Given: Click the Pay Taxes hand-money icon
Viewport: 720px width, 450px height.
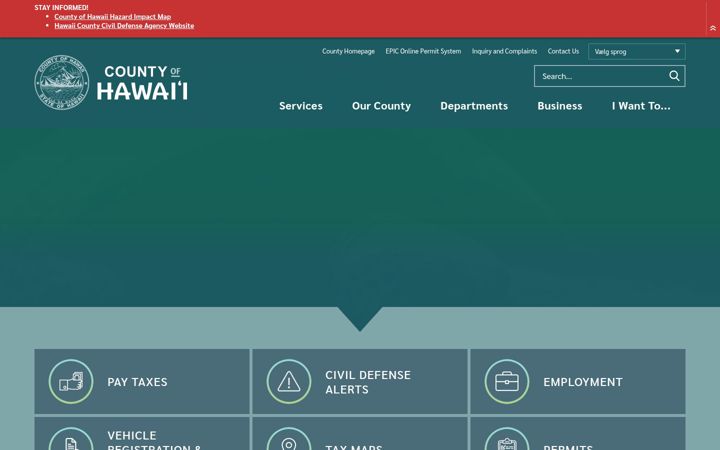Looking at the screenshot, I should 71,382.
